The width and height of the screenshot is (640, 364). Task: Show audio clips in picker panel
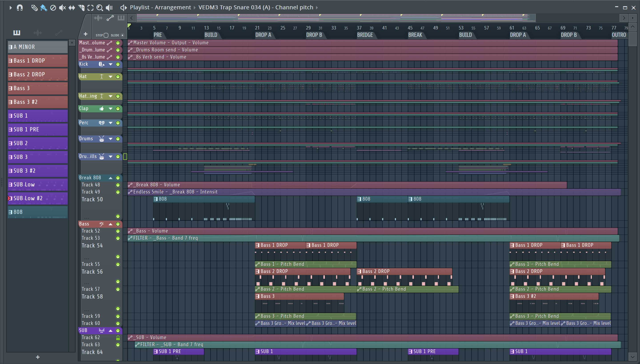(x=38, y=32)
